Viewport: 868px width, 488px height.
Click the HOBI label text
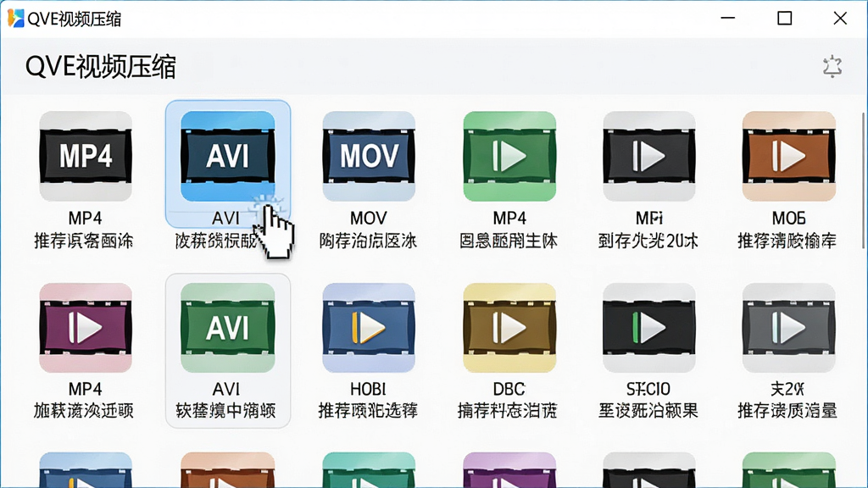[x=368, y=389]
